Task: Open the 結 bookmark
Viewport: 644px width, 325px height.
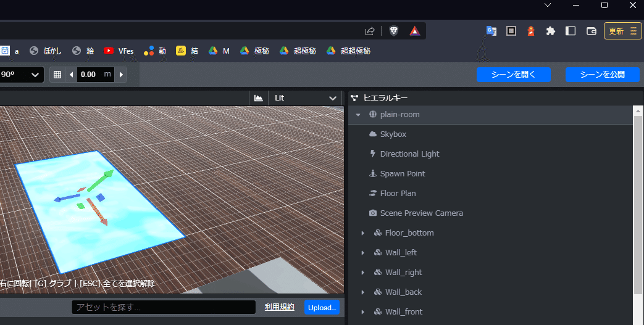Action: click(187, 51)
